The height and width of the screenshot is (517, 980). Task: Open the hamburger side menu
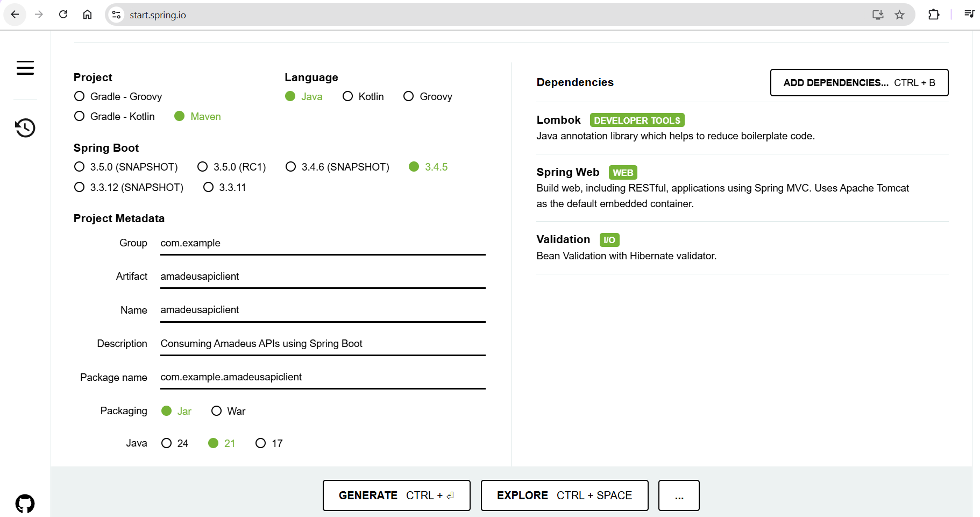point(25,68)
